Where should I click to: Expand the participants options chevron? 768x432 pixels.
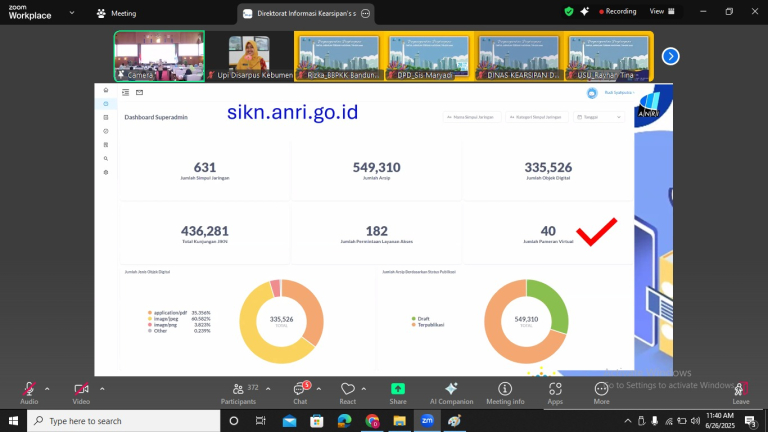[x=268, y=389]
